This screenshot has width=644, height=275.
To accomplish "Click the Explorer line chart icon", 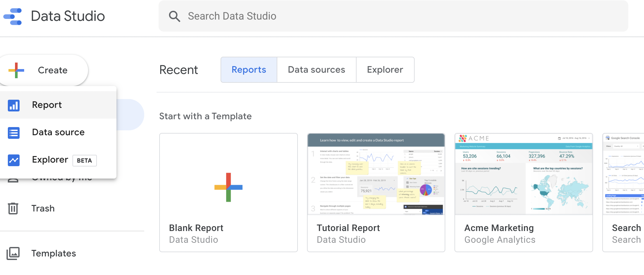I will [x=14, y=160].
